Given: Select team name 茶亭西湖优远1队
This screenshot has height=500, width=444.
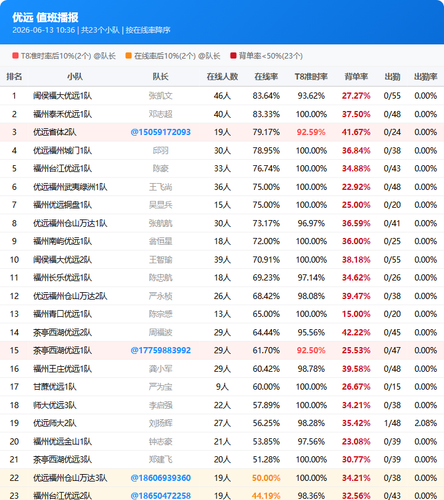Looking at the screenshot, I should click(62, 350).
